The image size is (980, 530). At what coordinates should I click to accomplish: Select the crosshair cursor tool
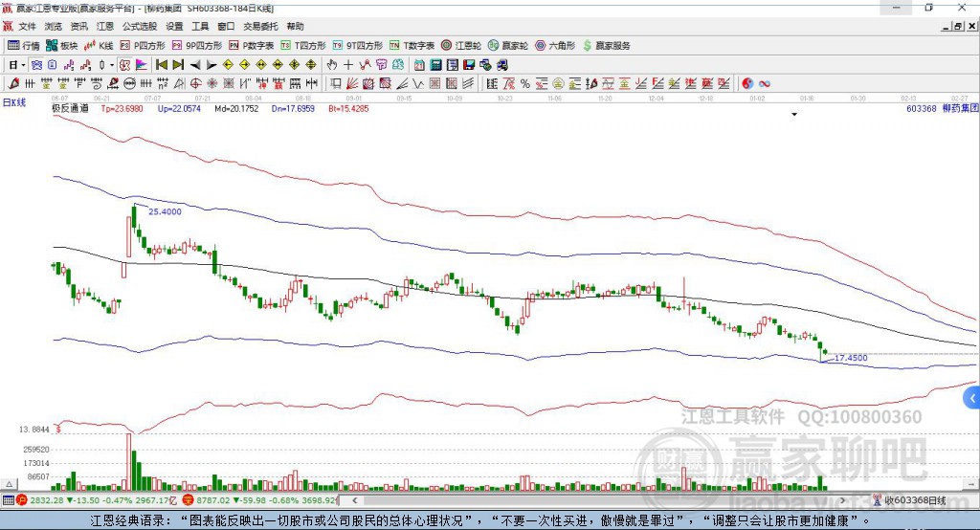coord(348,65)
